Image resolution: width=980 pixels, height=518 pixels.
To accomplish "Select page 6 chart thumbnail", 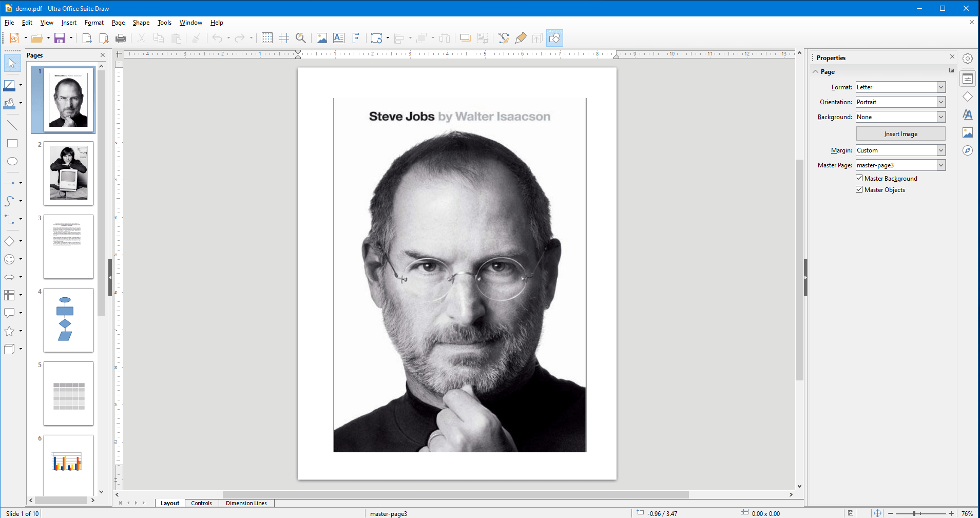I will coord(68,465).
